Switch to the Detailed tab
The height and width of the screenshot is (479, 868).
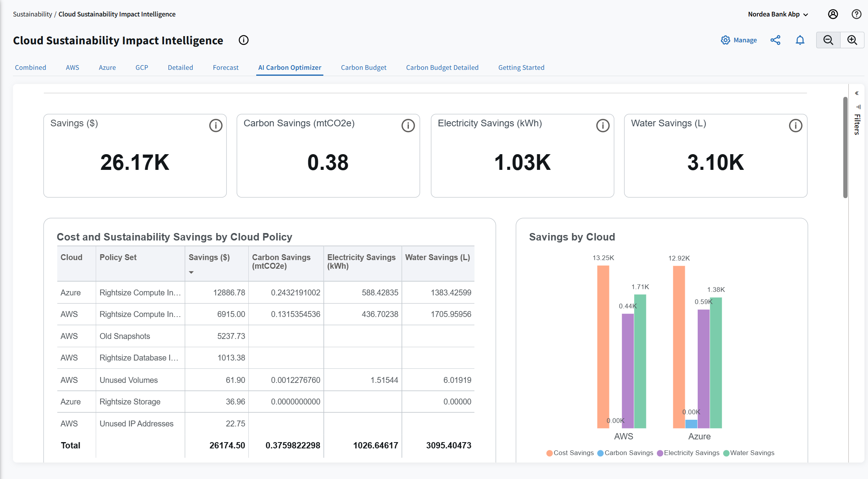pyautogui.click(x=181, y=67)
